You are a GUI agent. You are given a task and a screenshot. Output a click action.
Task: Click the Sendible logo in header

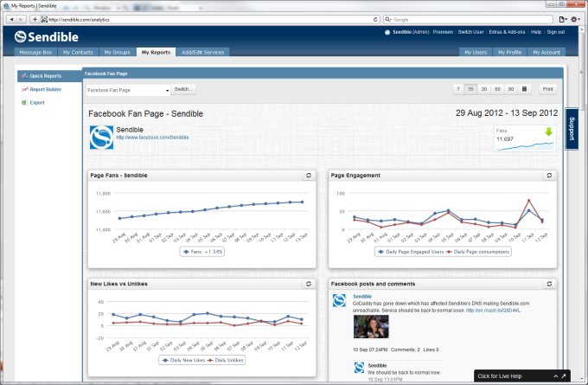(46, 37)
